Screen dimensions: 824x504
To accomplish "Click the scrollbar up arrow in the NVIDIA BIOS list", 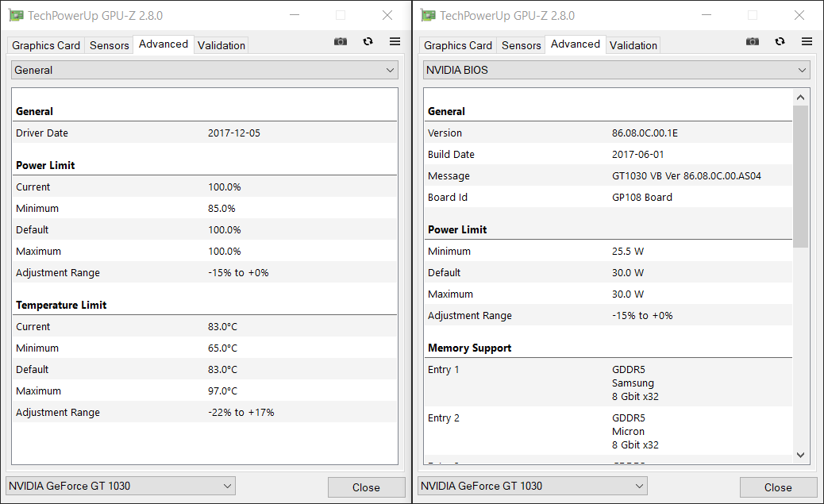I will click(800, 97).
